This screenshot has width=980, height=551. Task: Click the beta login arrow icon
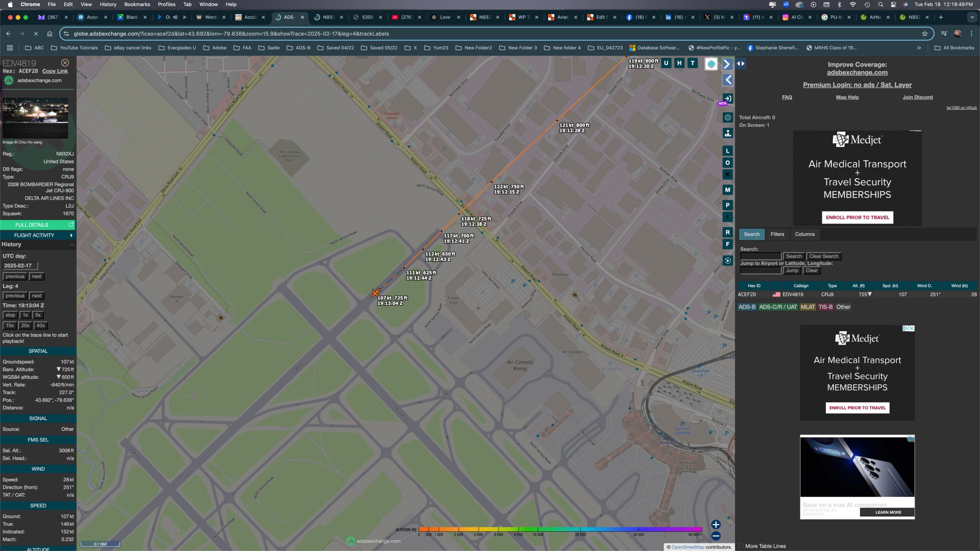[728, 98]
